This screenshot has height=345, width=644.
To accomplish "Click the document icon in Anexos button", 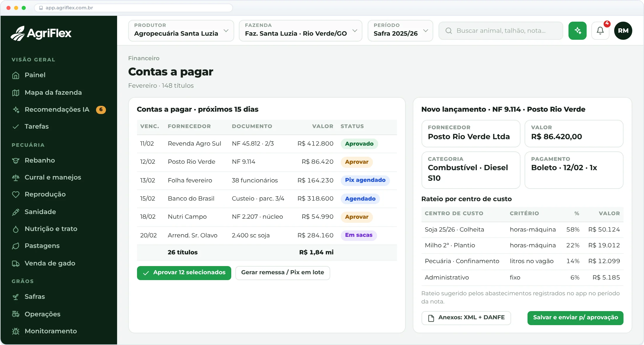I will (431, 318).
